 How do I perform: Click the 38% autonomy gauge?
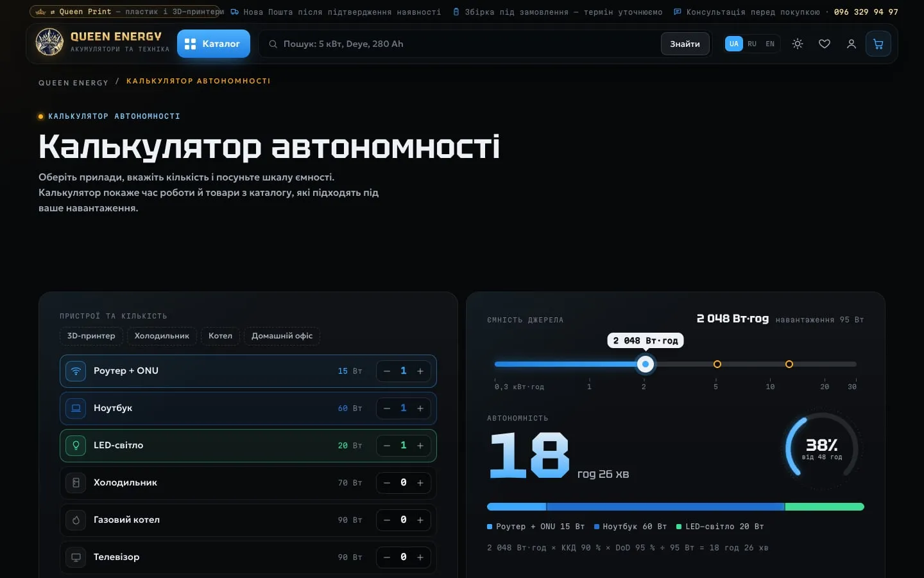point(822,447)
